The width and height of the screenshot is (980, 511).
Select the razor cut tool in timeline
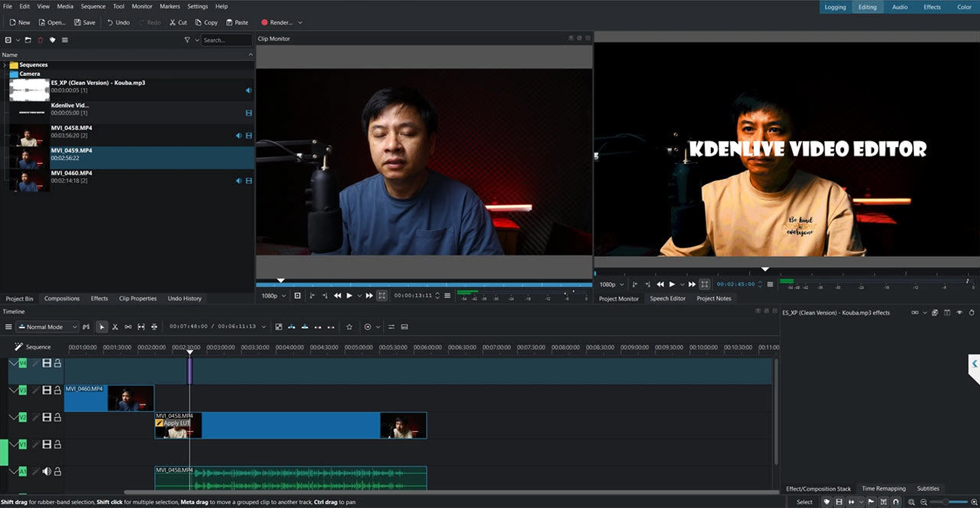point(115,327)
